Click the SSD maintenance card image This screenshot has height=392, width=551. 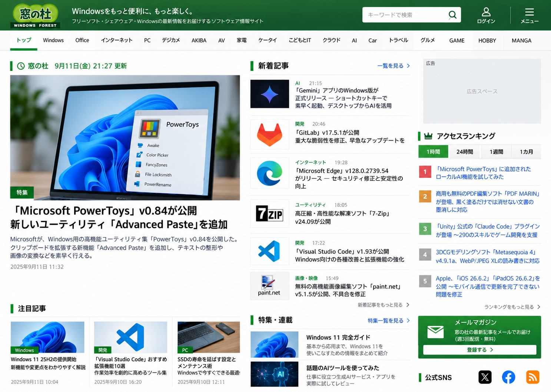209,337
